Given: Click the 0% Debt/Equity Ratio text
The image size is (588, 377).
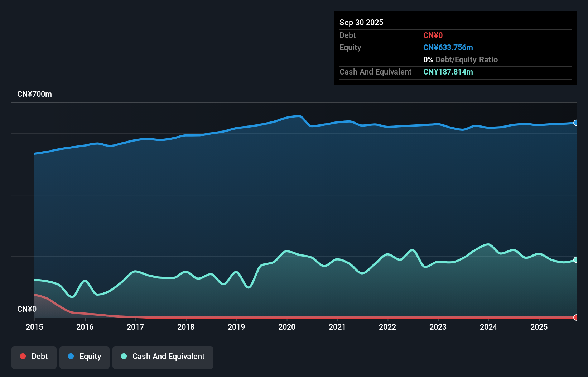Looking at the screenshot, I should tap(460, 60).
